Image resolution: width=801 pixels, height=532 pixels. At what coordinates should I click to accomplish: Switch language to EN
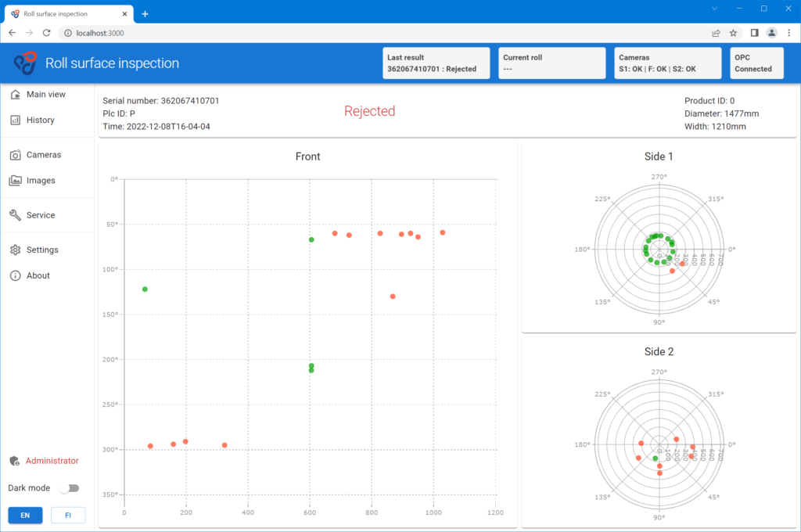[25, 515]
